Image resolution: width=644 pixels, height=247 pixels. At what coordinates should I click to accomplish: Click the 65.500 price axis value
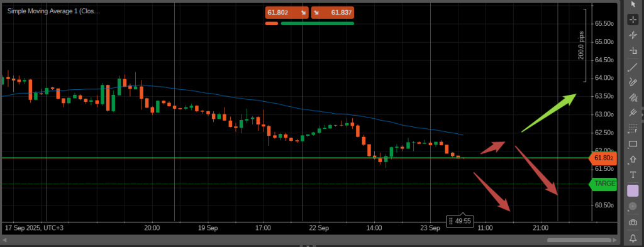coord(604,24)
